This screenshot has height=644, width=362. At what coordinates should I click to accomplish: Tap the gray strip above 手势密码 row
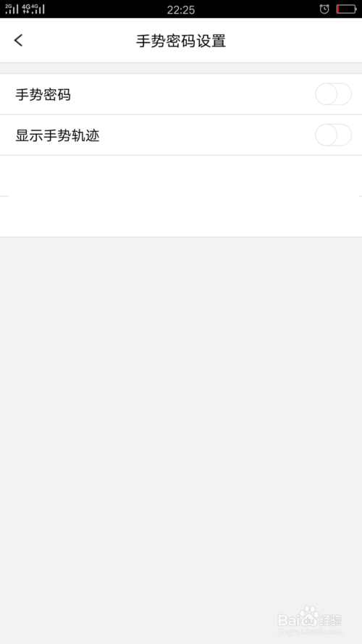pos(181,68)
